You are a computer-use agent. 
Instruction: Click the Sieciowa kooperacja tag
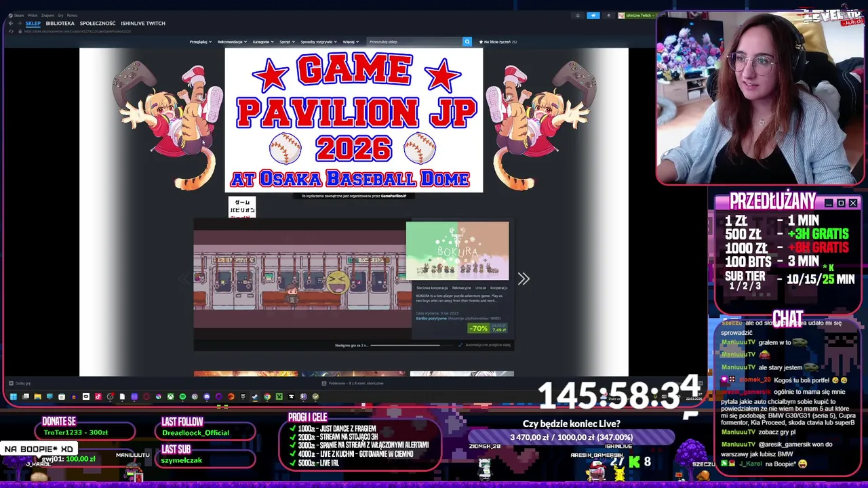pos(432,288)
